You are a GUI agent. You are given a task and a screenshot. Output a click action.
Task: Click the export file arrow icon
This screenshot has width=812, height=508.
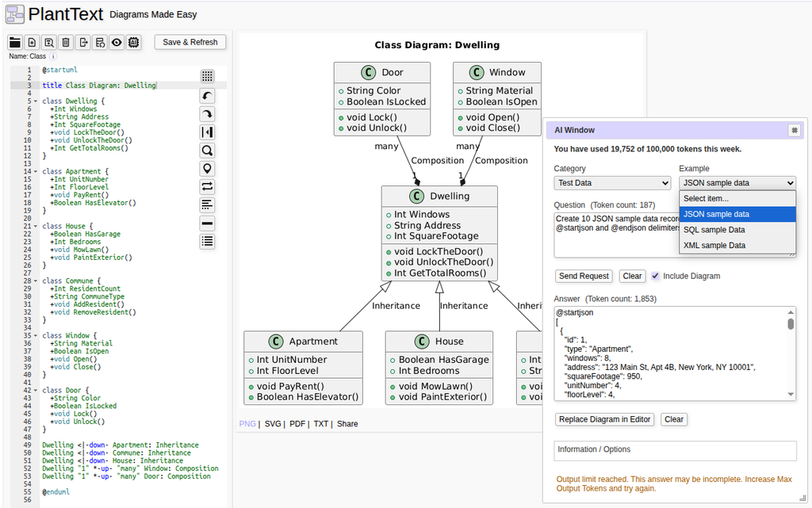[82, 43]
